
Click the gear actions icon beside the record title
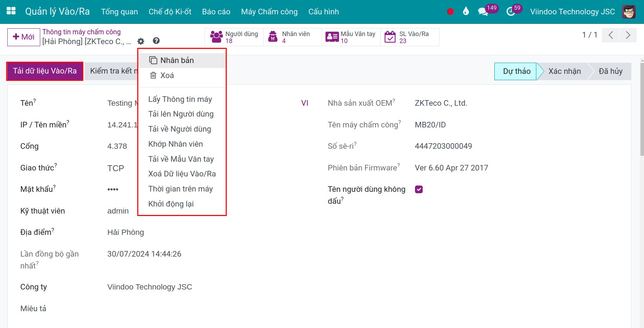[141, 41]
